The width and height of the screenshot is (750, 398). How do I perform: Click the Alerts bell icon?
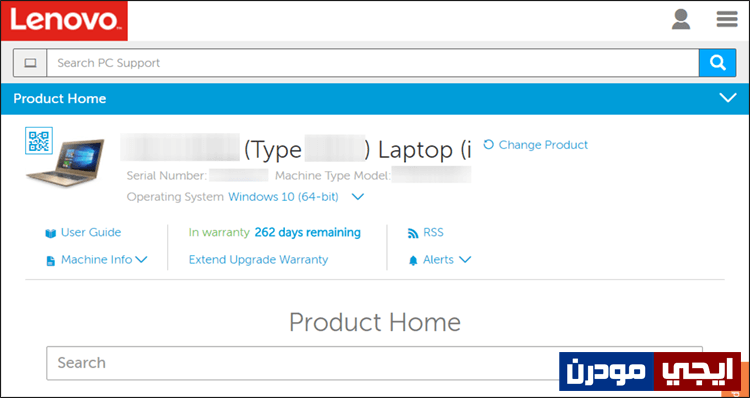[413, 261]
